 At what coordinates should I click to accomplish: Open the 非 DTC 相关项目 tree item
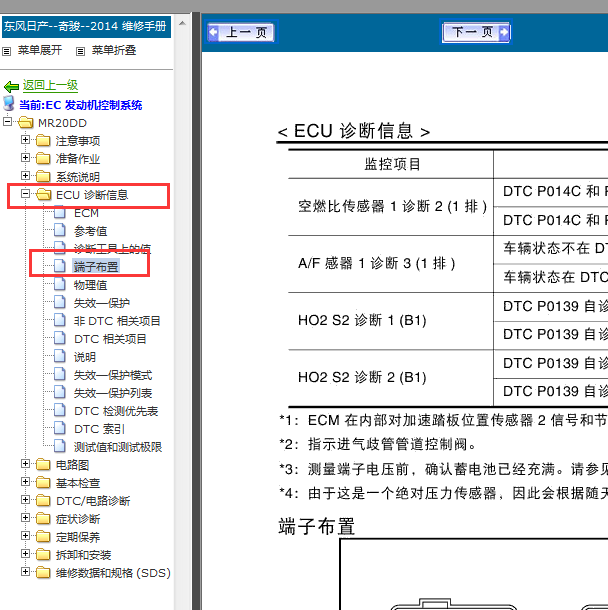click(x=117, y=321)
